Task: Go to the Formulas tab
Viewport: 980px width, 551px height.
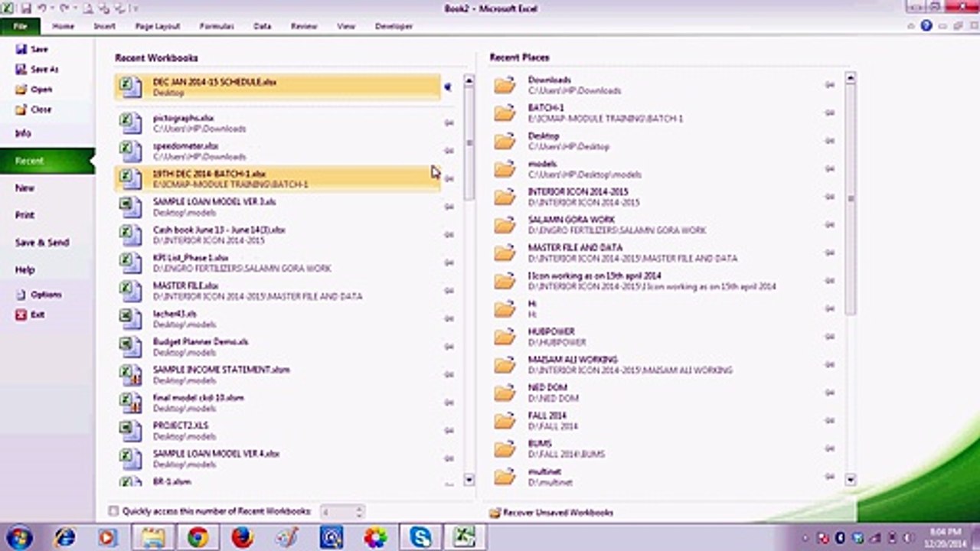Action: pyautogui.click(x=217, y=26)
